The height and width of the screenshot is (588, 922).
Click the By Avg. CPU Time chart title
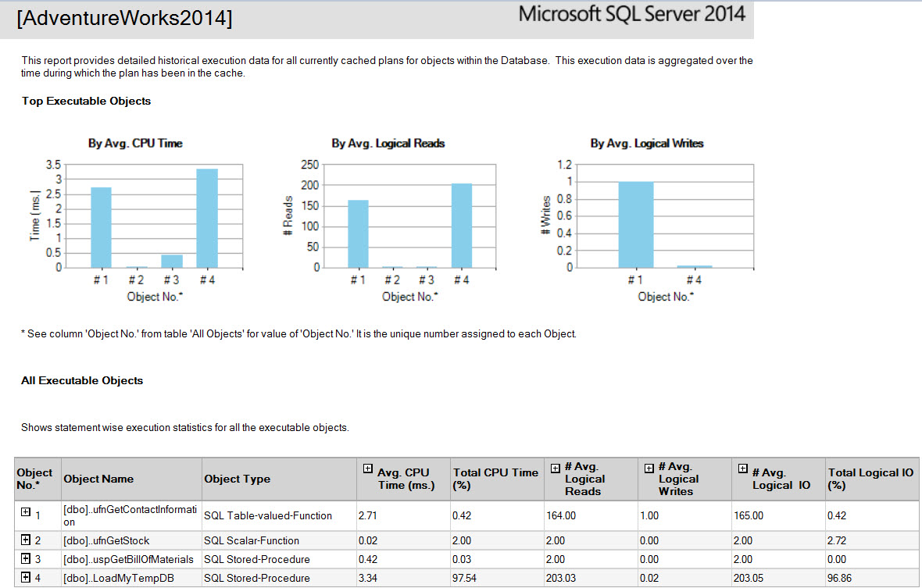click(135, 144)
